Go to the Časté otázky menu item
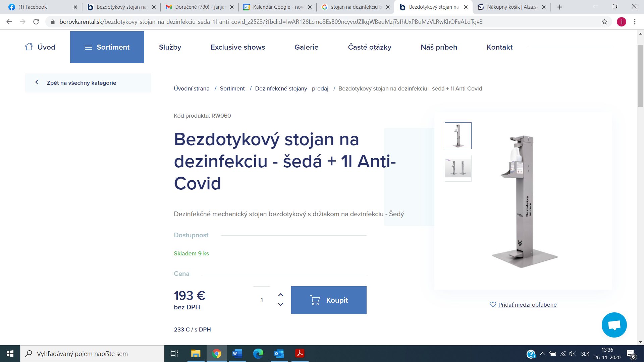Viewport: 644px width, 362px height. tap(369, 47)
